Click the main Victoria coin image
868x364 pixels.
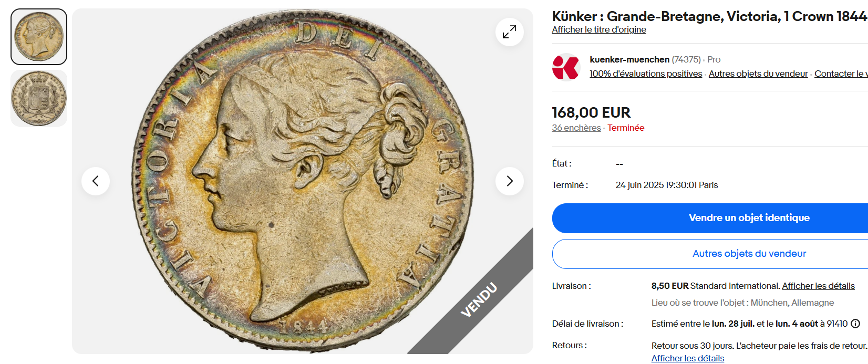pyautogui.click(x=302, y=181)
